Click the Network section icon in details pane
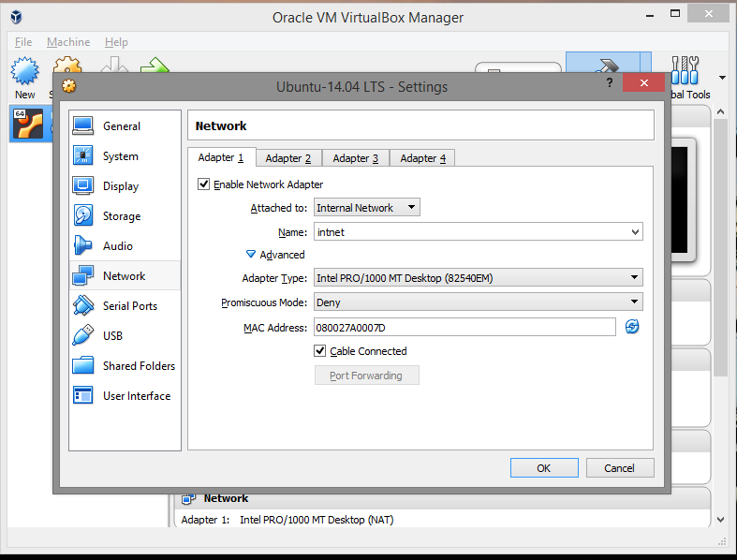Image resolution: width=737 pixels, height=560 pixels. 188,498
